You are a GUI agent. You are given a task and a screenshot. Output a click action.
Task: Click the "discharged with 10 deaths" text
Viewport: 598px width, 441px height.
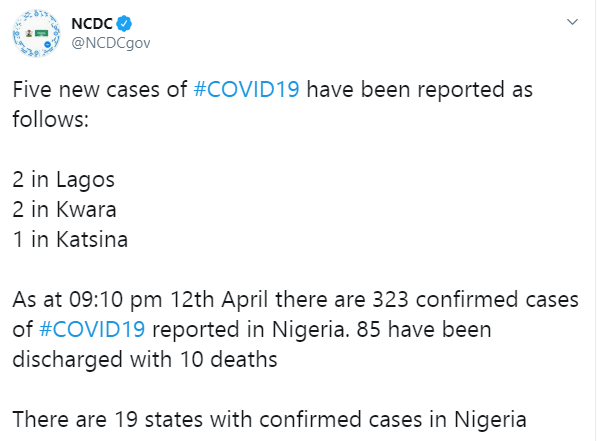tap(145, 359)
